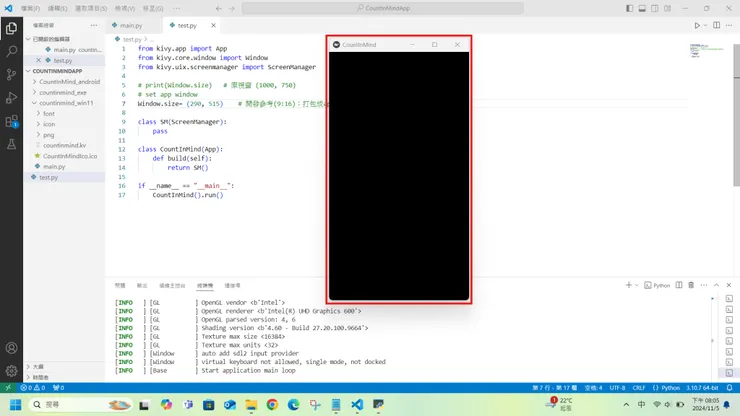Open Run and Debug view
740x416 pixels.
click(11, 98)
